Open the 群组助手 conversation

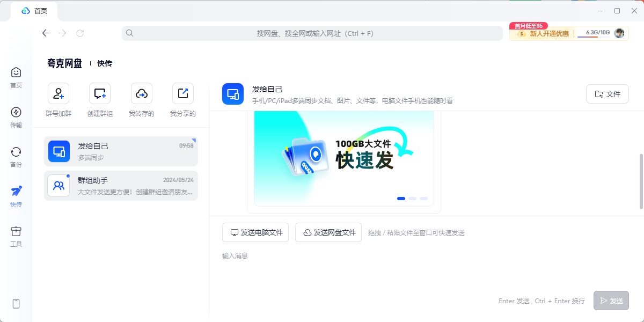(121, 186)
